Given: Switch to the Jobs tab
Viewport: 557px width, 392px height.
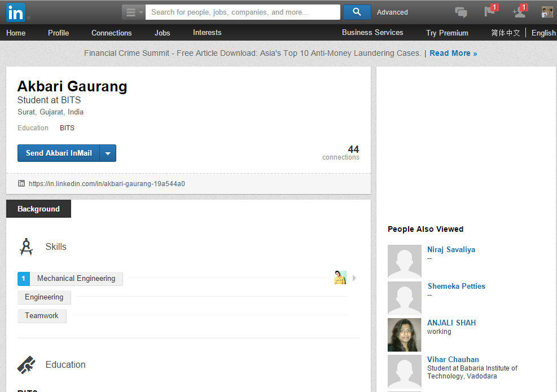Looking at the screenshot, I should point(162,33).
